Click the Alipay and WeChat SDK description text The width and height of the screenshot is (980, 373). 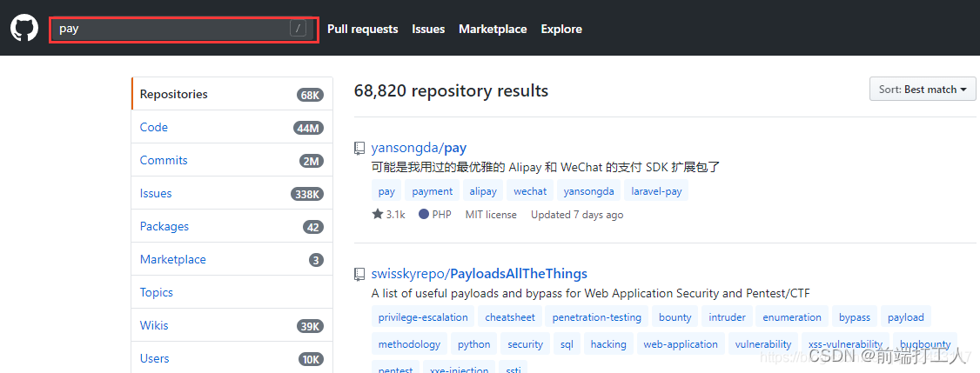(547, 168)
